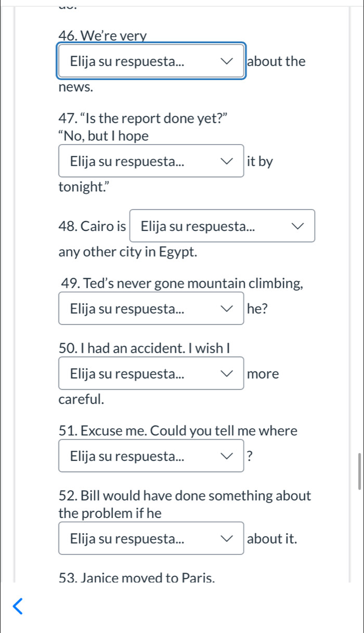
Task: Click the vertical scrollbar handle on the right
Action: (359, 471)
